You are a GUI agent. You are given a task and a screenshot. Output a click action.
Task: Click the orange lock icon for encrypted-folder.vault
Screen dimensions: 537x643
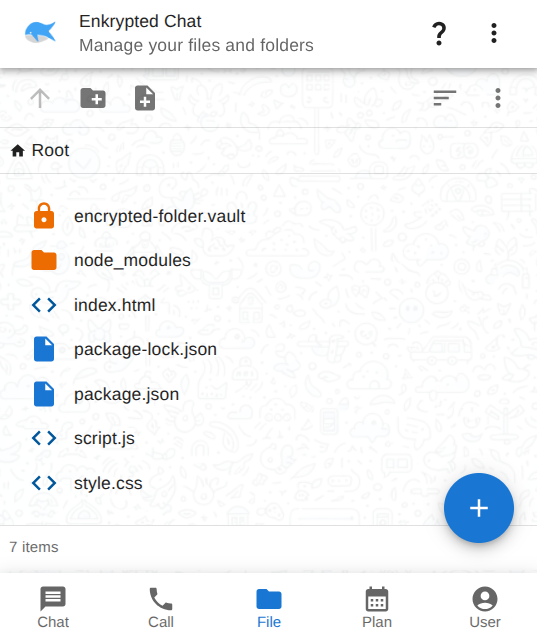point(44,216)
